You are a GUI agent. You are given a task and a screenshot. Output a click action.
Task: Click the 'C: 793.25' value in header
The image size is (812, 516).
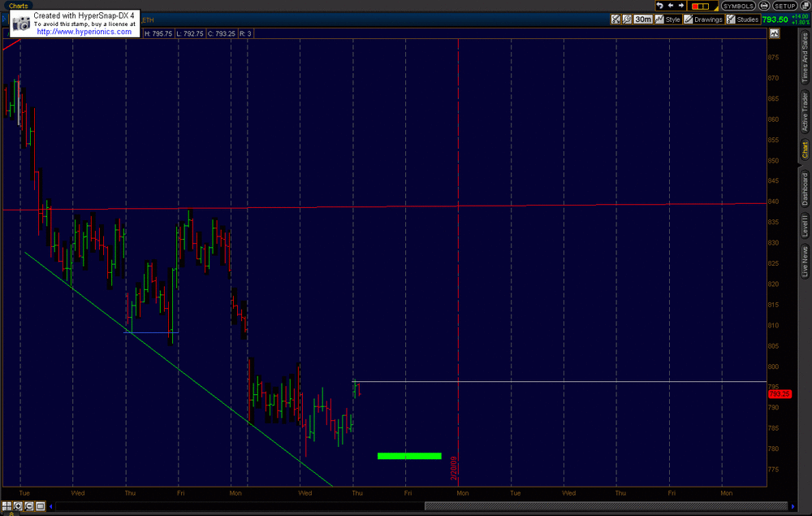tap(221, 33)
